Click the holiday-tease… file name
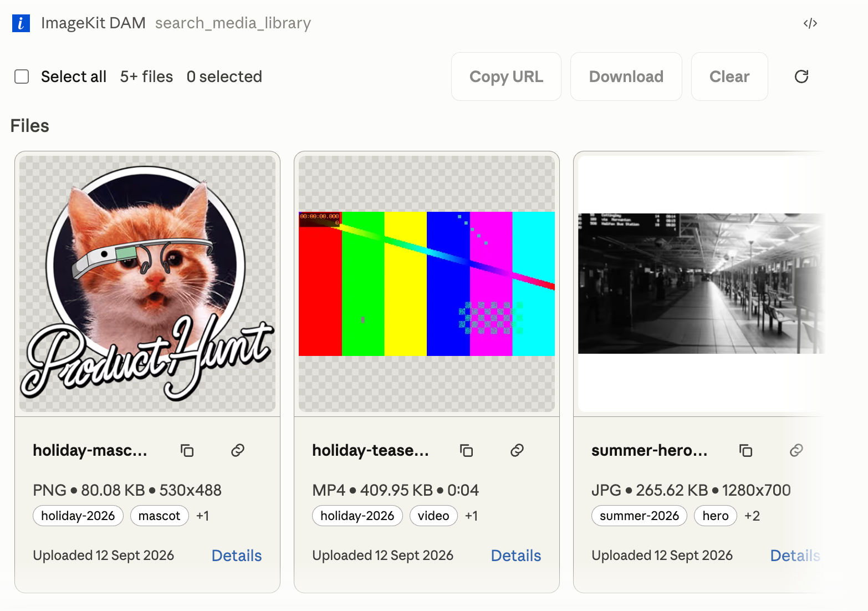Screen dimensions: 868x611 (x=370, y=450)
